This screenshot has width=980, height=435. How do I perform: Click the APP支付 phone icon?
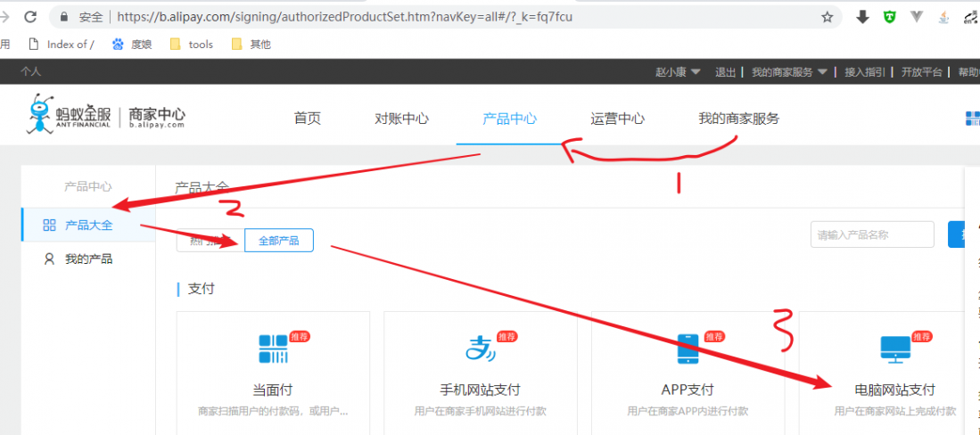pyautogui.click(x=688, y=349)
